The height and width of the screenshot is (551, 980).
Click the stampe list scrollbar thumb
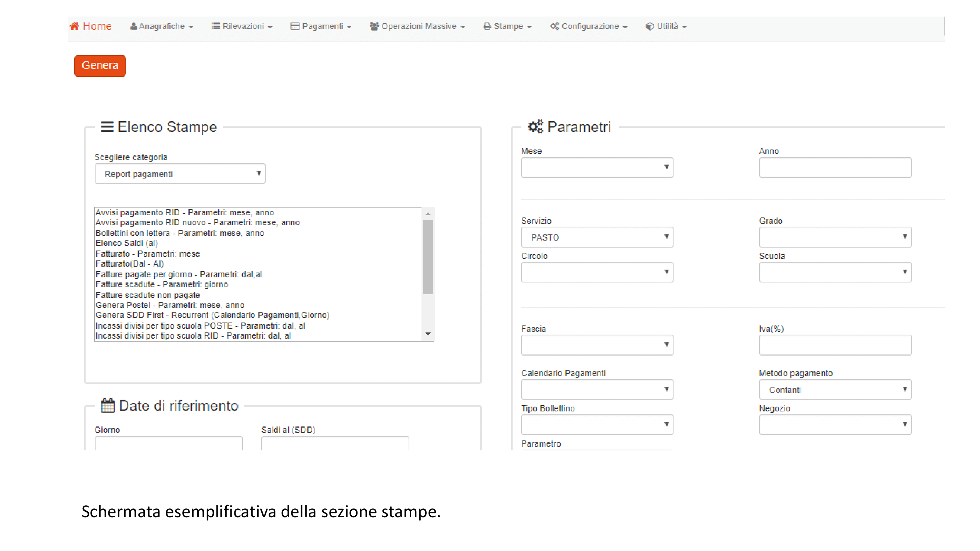[x=428, y=257]
